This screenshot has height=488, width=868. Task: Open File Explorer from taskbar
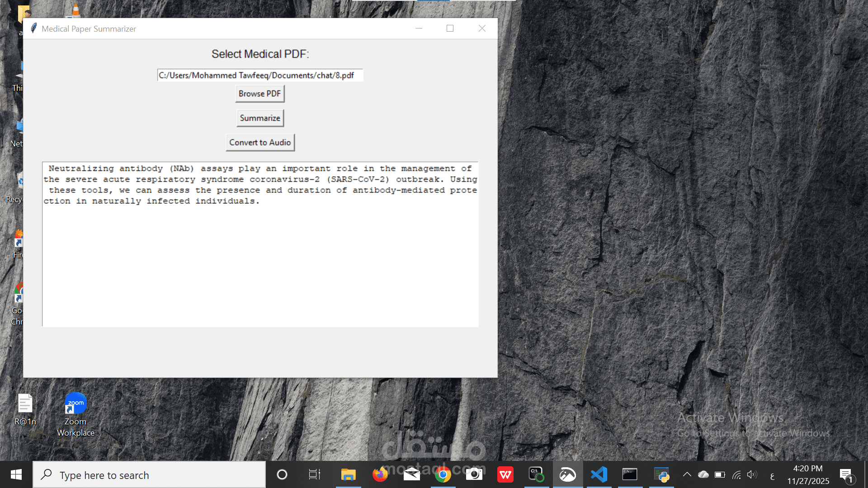point(348,474)
